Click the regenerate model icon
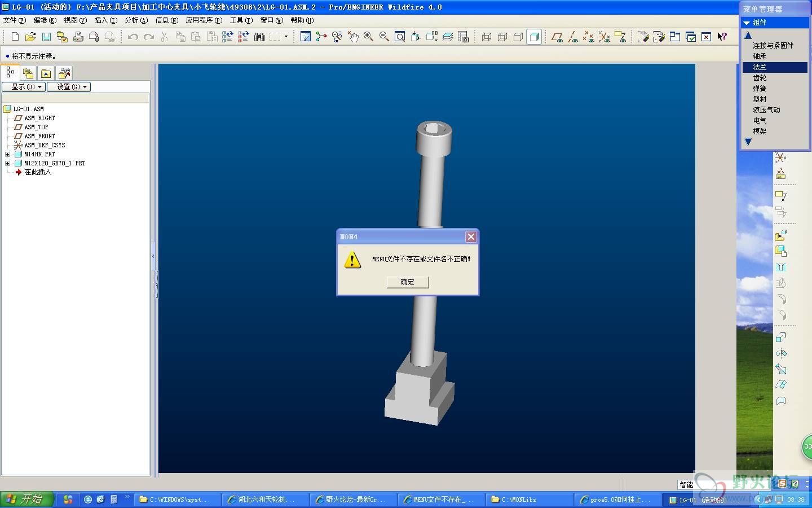The image size is (812, 508). [227, 37]
